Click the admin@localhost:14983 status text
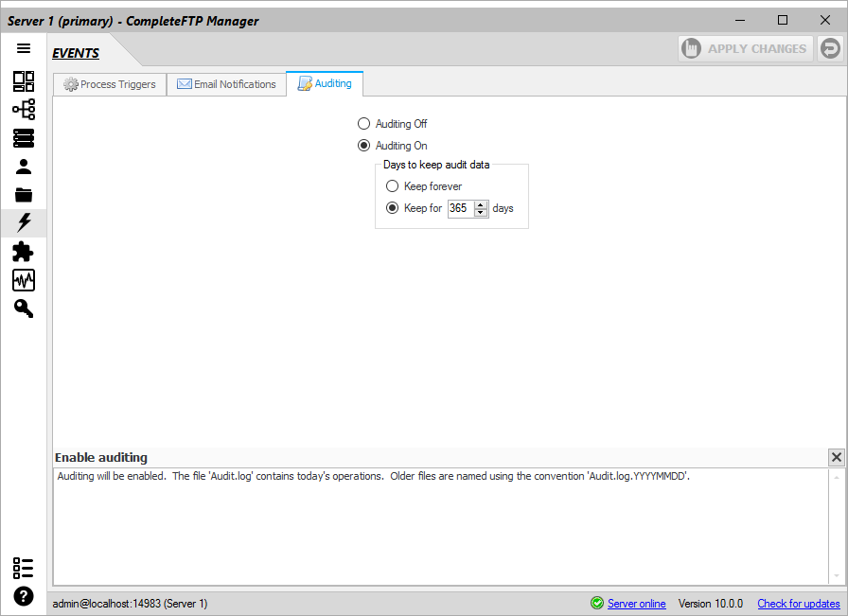 pos(130,604)
